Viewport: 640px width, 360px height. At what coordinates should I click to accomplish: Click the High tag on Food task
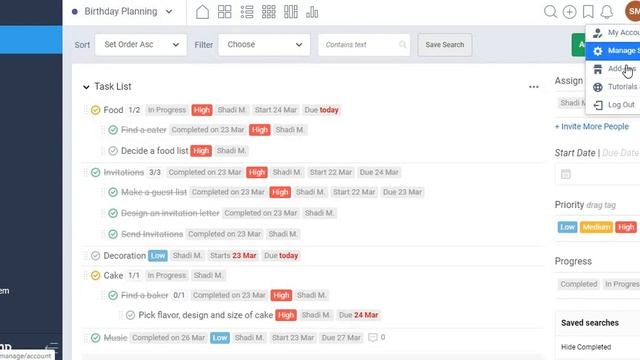click(202, 110)
